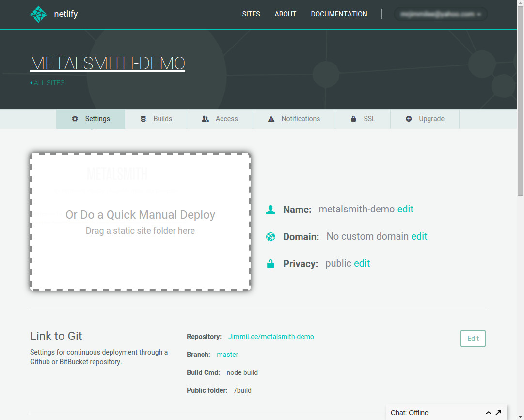Collapse chat widget using chevron icon

coord(489,413)
